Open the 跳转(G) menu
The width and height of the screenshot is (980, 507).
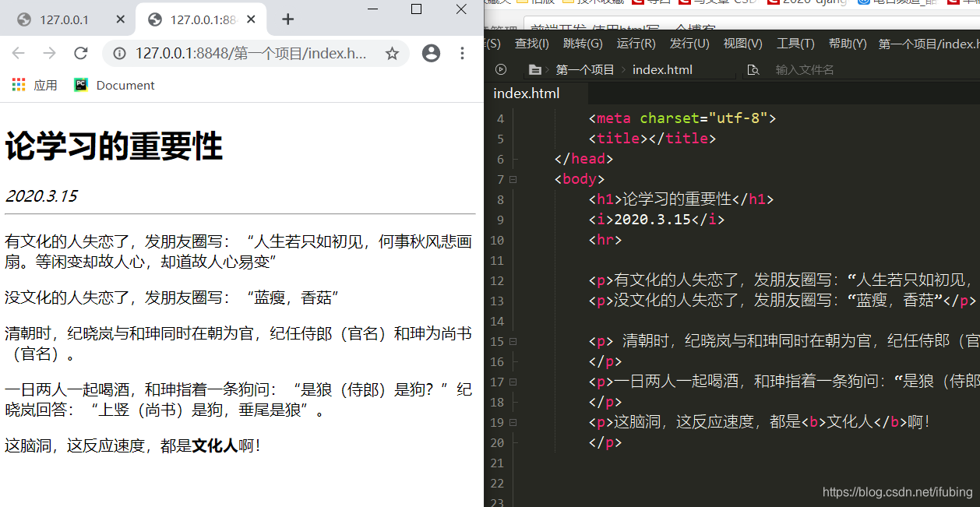[x=583, y=44]
